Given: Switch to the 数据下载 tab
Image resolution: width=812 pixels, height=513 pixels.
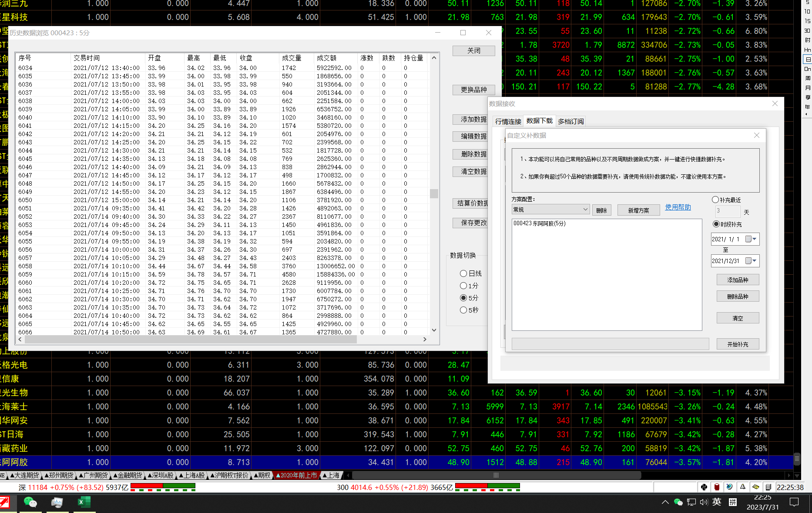Looking at the screenshot, I should (540, 121).
